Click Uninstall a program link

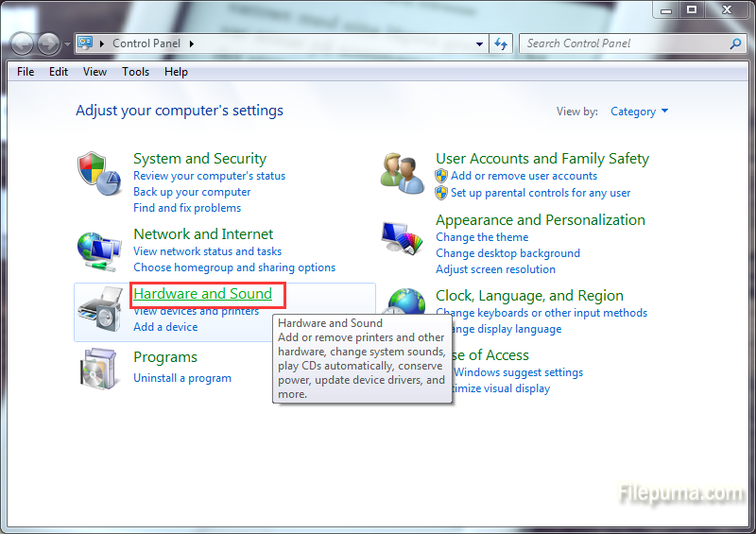pos(182,378)
